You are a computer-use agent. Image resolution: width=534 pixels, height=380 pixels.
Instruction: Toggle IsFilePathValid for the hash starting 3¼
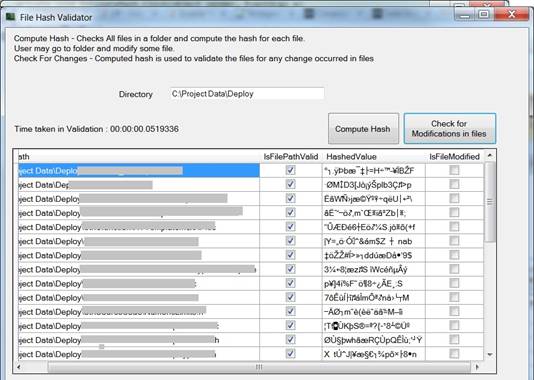pos(290,269)
